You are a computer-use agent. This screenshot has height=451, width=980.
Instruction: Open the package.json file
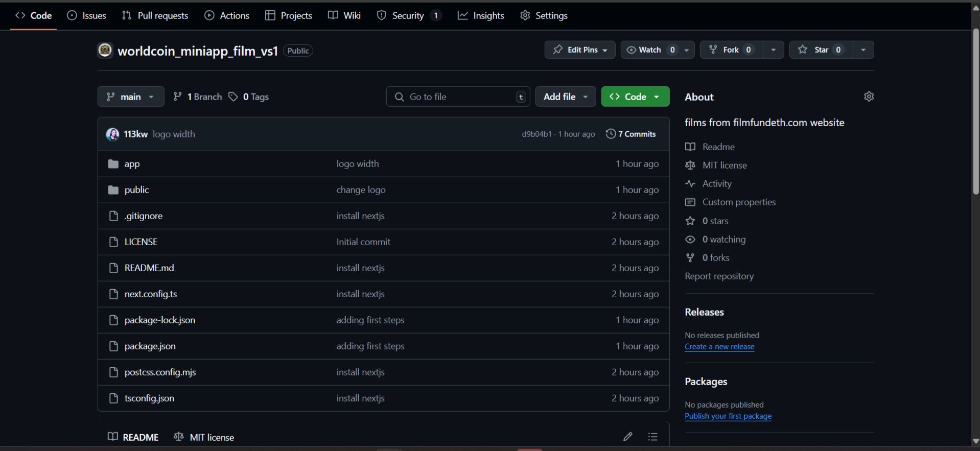[x=150, y=346]
